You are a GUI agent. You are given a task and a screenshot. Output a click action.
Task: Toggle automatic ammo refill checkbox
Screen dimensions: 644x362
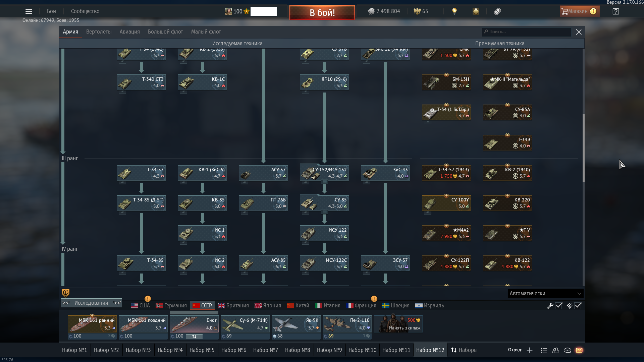578,306
